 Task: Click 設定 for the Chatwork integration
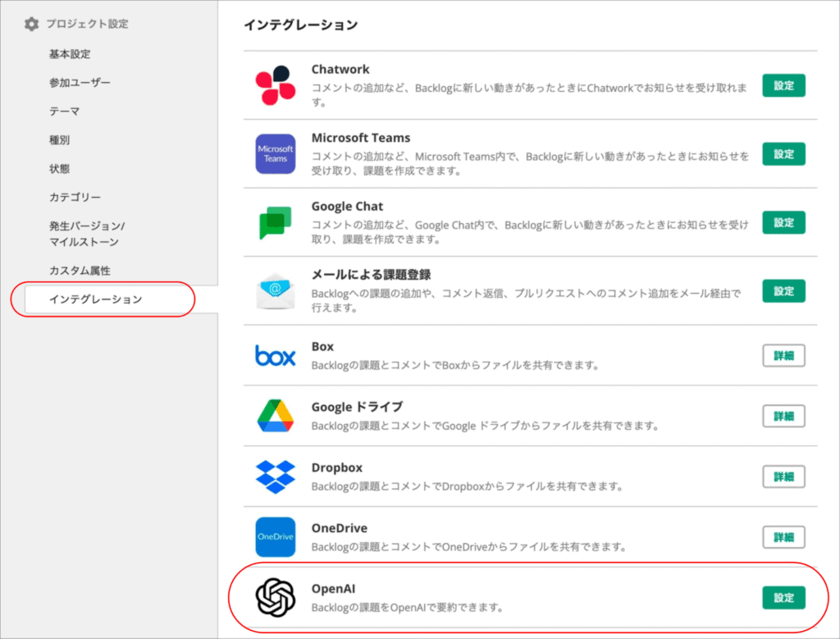coord(783,85)
